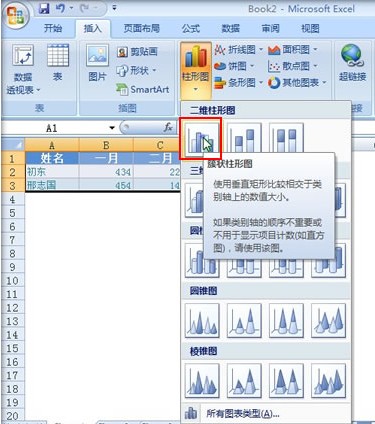Viewport: 375px width, 424px height.
Task: Insert SmartArt graphic
Action: point(142,89)
